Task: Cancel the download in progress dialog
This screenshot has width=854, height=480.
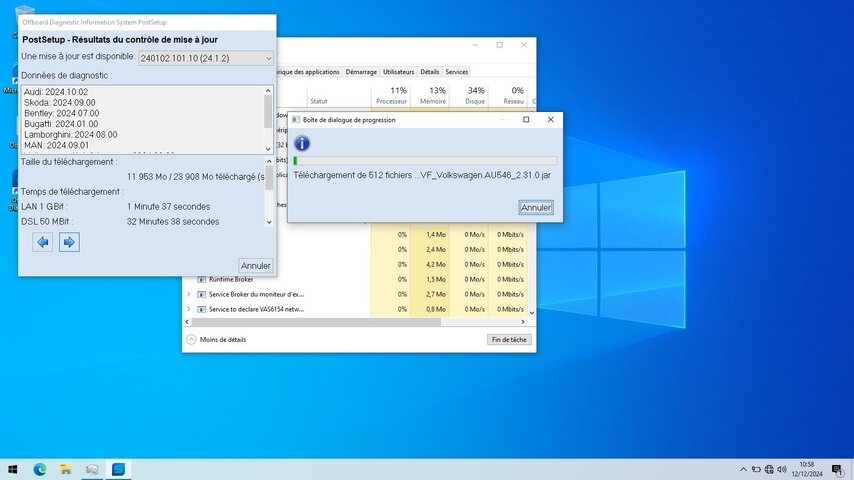Action: point(536,208)
